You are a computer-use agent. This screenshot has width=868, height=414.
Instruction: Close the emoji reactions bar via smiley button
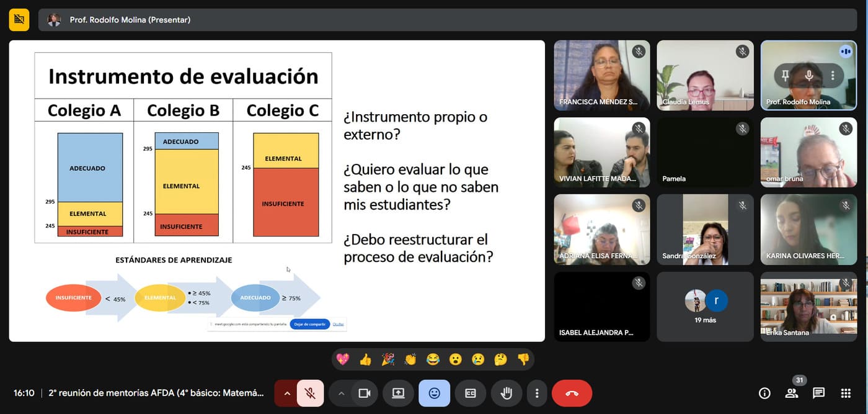[434, 394]
